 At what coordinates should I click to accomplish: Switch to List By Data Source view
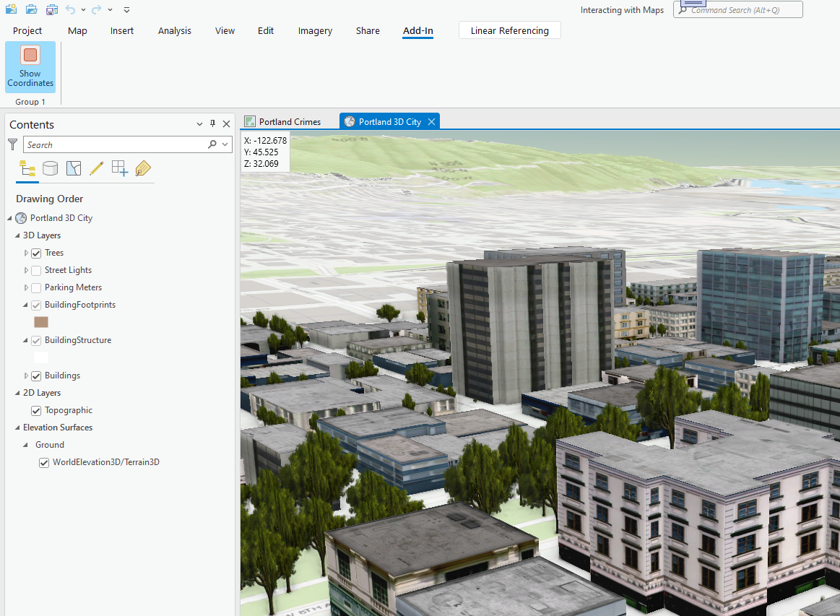(50, 168)
